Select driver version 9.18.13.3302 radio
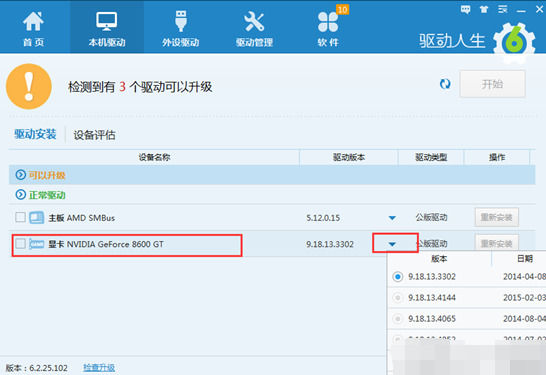Screen dimensions: 546x375 point(398,277)
